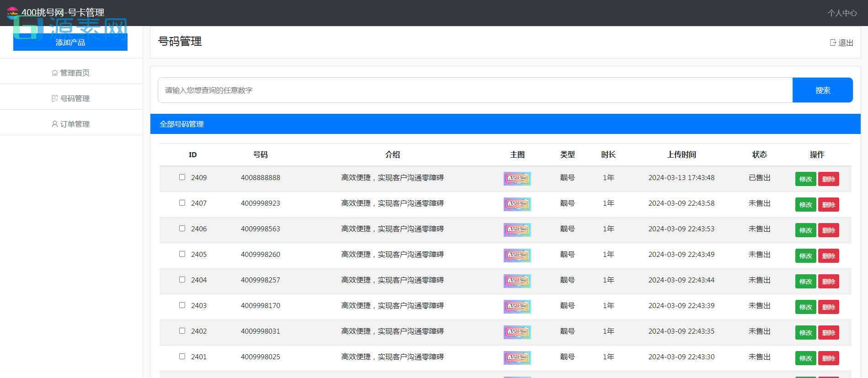Click number cell 4008888888
Viewport: 868px width, 378px height.
261,177
